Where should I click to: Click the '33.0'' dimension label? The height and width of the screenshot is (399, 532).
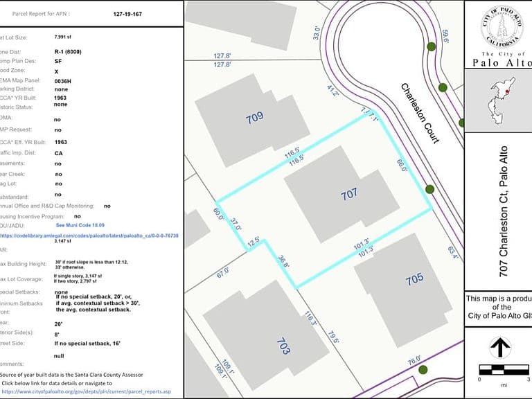(316, 33)
